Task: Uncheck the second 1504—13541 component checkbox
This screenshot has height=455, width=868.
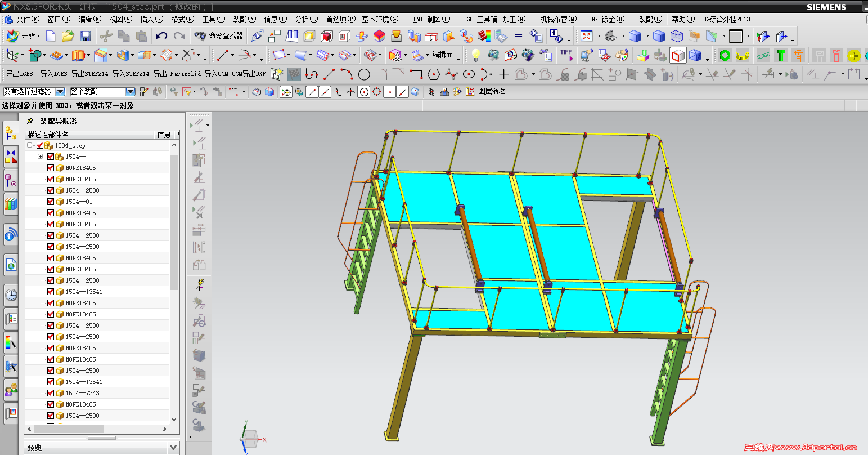Action: point(51,382)
